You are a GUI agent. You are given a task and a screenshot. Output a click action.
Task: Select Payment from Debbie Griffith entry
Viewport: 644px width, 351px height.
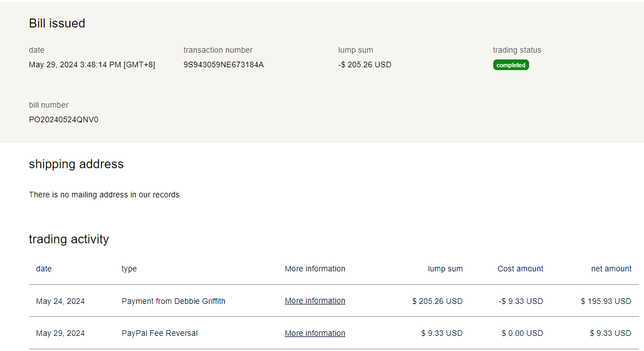coord(173,301)
